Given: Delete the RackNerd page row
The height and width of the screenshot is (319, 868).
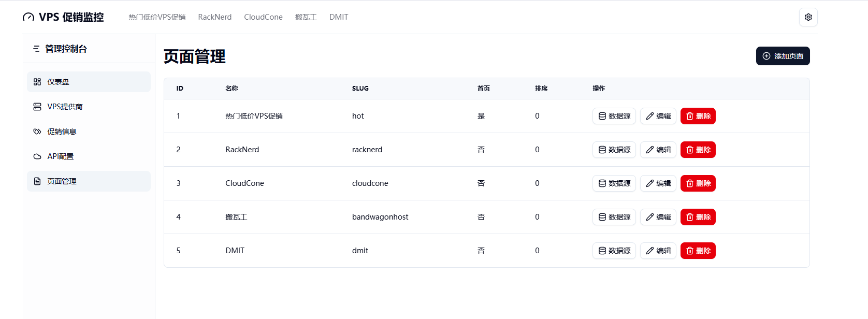Looking at the screenshot, I should pyautogui.click(x=698, y=150).
